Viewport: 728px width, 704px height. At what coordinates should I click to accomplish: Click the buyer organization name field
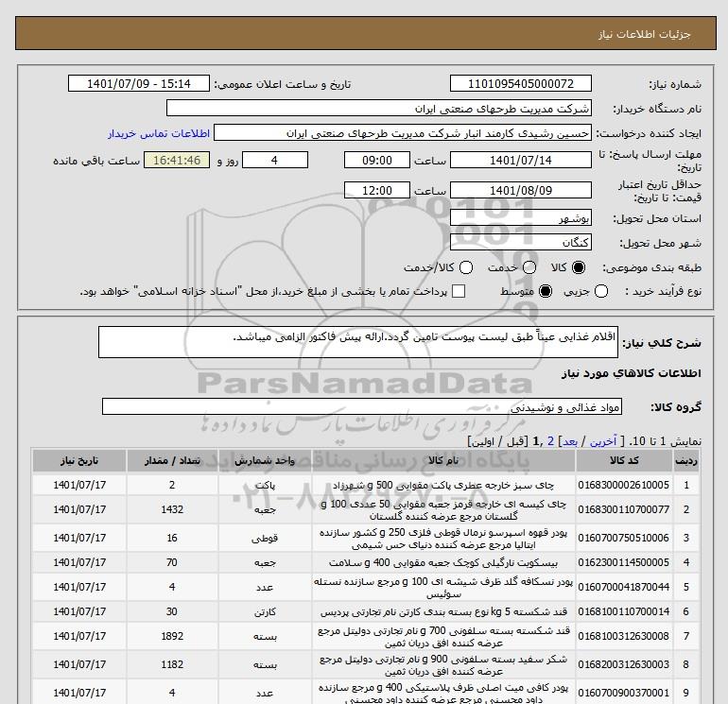pos(379,109)
